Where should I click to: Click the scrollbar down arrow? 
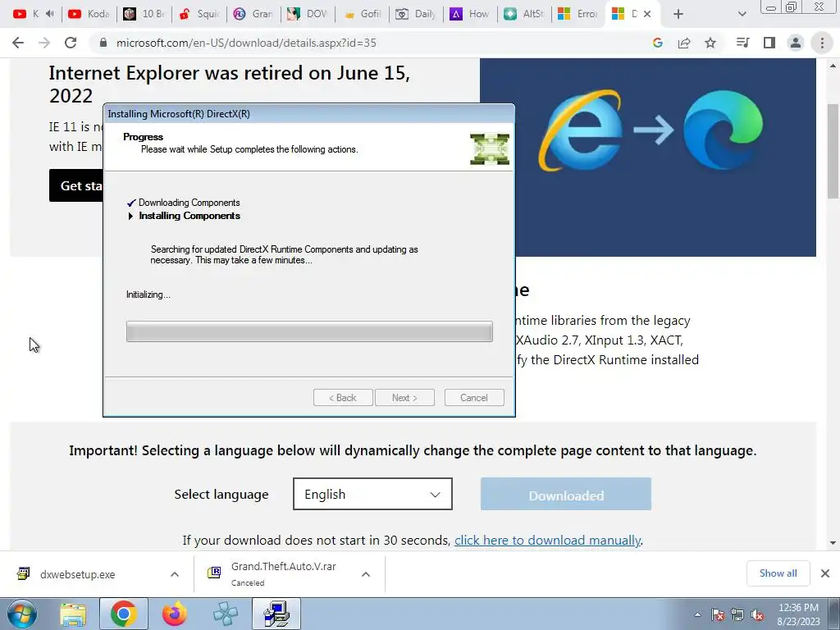[833, 542]
